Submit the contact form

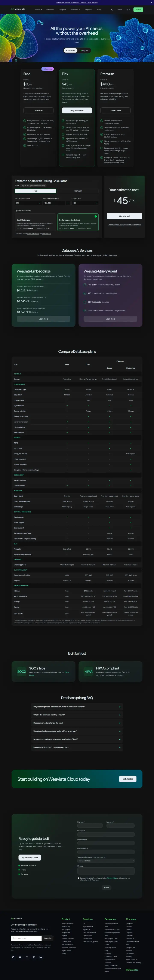click(x=107, y=888)
